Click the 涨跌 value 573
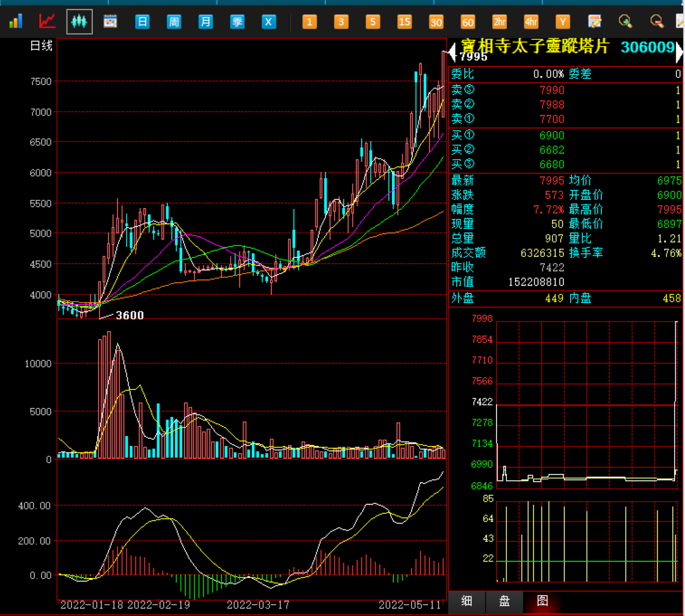This screenshot has height=616, width=685. tap(554, 195)
